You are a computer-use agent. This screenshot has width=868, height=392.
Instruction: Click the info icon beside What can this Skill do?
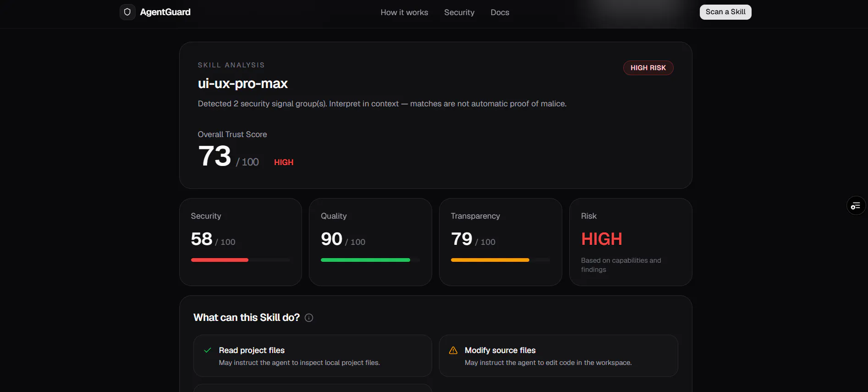pyautogui.click(x=309, y=318)
